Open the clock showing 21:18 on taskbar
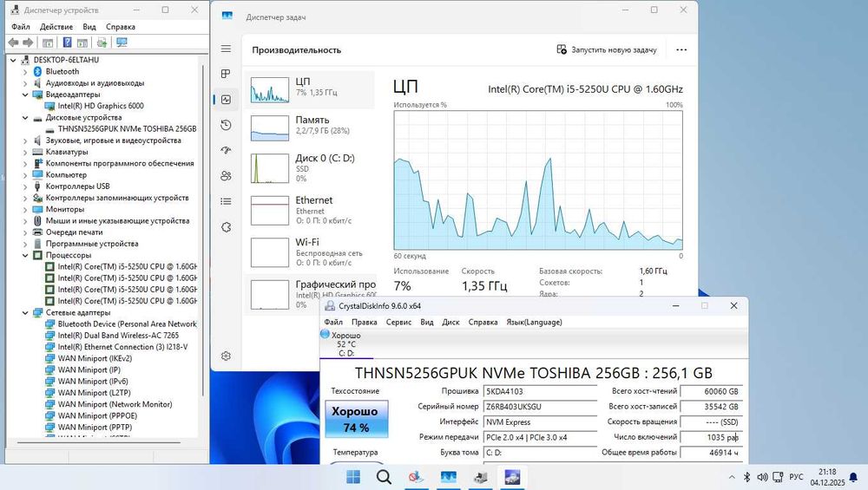The height and width of the screenshot is (490, 868). click(827, 477)
